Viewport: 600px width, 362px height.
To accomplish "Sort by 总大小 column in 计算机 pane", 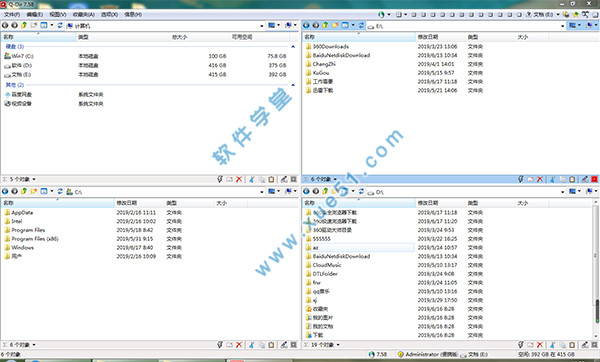I will tap(179, 37).
